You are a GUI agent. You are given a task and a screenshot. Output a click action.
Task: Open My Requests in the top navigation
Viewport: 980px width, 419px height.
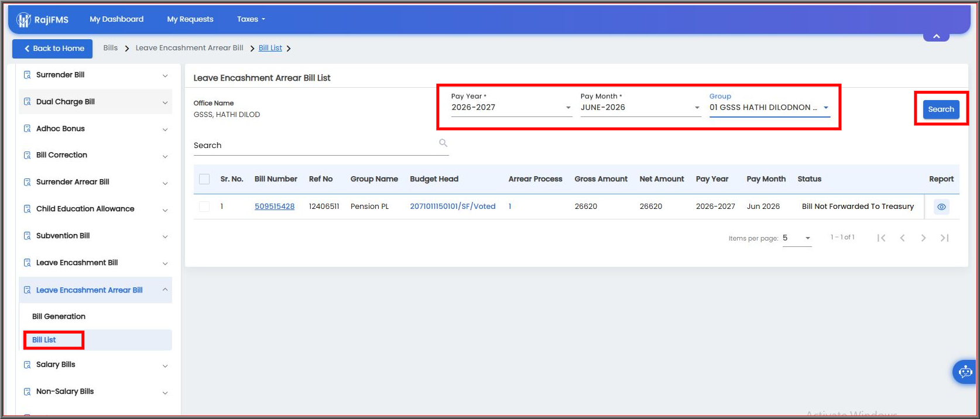pyautogui.click(x=190, y=19)
